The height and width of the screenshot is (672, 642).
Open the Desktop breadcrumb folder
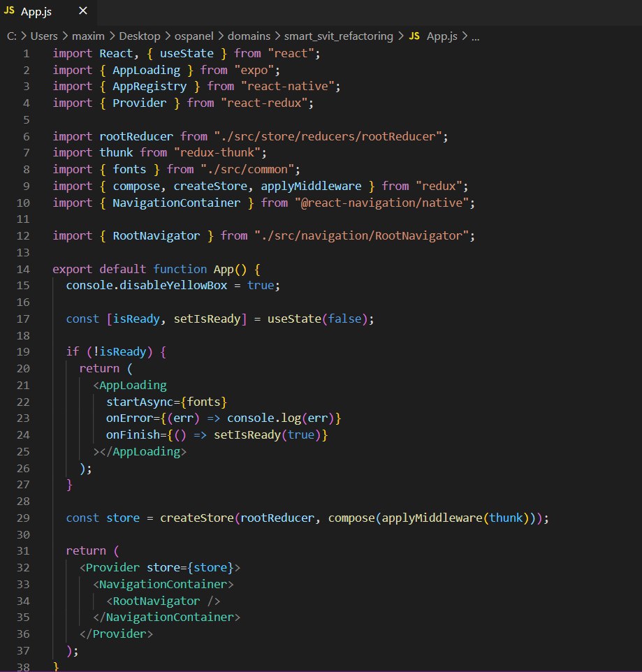[139, 36]
